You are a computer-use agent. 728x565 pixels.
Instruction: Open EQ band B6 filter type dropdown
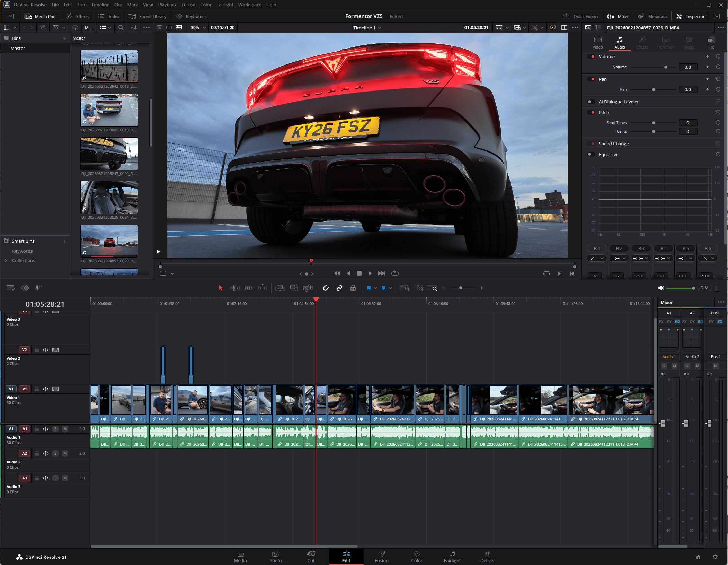pos(708,258)
